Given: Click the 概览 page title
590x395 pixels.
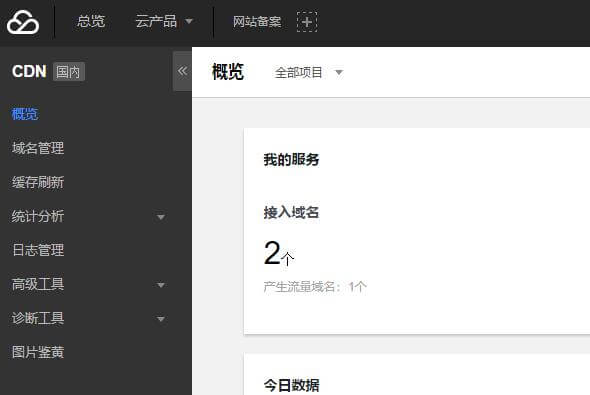Looking at the screenshot, I should coord(228,72).
